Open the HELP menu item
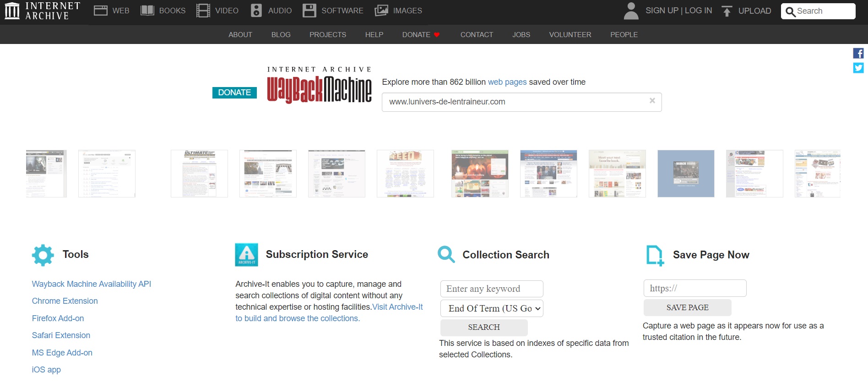The image size is (868, 383). pyautogui.click(x=374, y=35)
